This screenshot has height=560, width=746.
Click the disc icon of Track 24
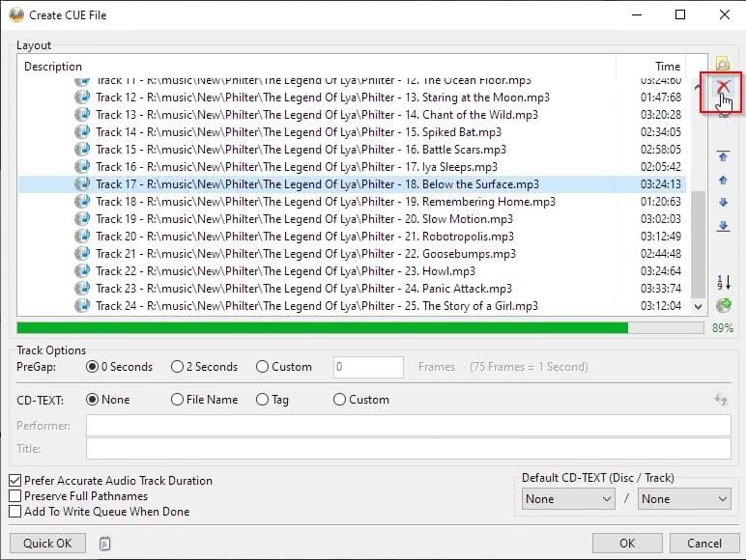[x=82, y=306]
